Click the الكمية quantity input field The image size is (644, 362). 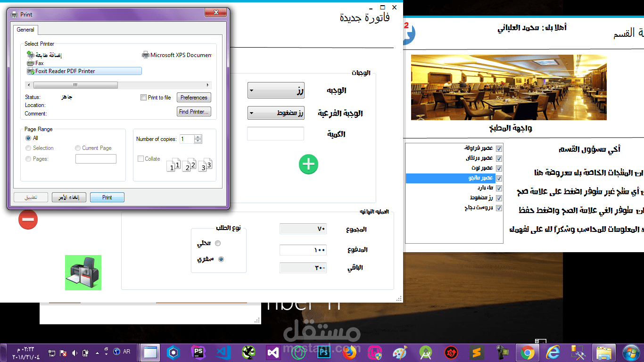(x=275, y=133)
